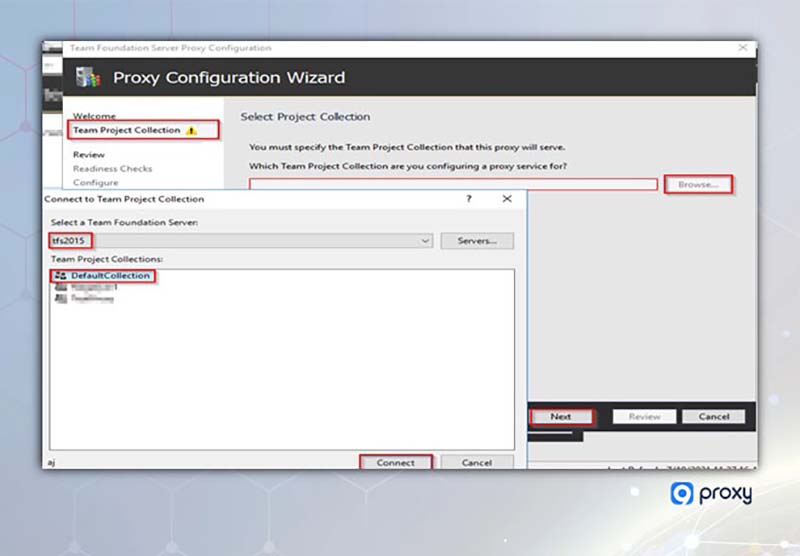
Task: Select the Welcome step in the wizard sidebar
Action: 94,116
